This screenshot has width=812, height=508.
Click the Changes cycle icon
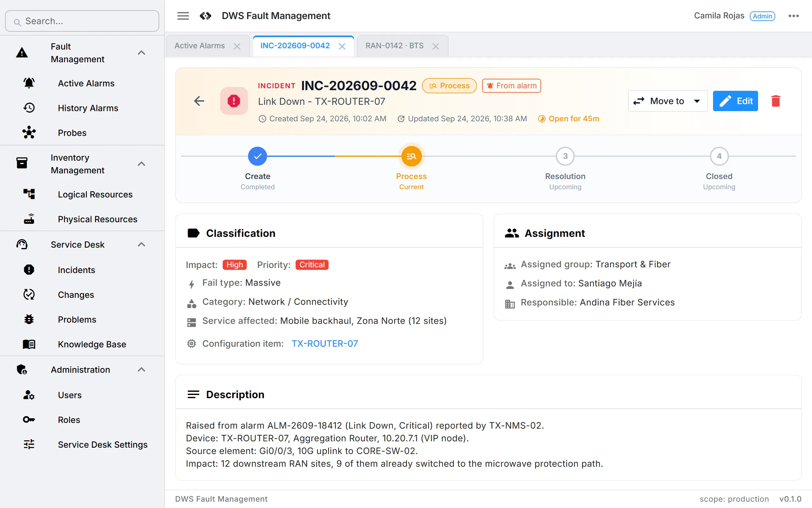(29, 295)
